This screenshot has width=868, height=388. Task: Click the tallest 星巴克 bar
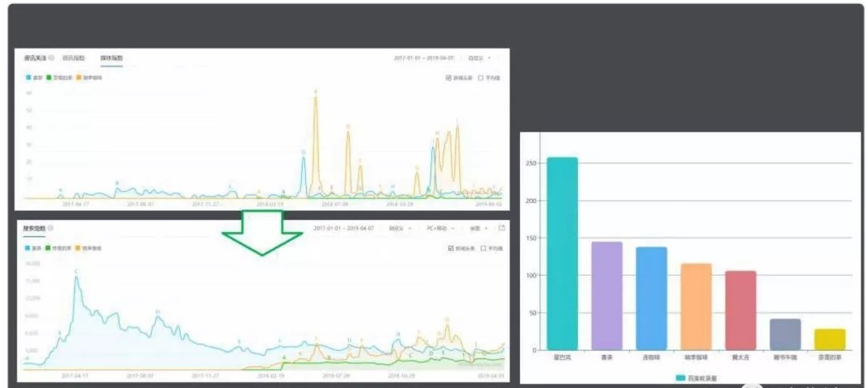(563, 253)
